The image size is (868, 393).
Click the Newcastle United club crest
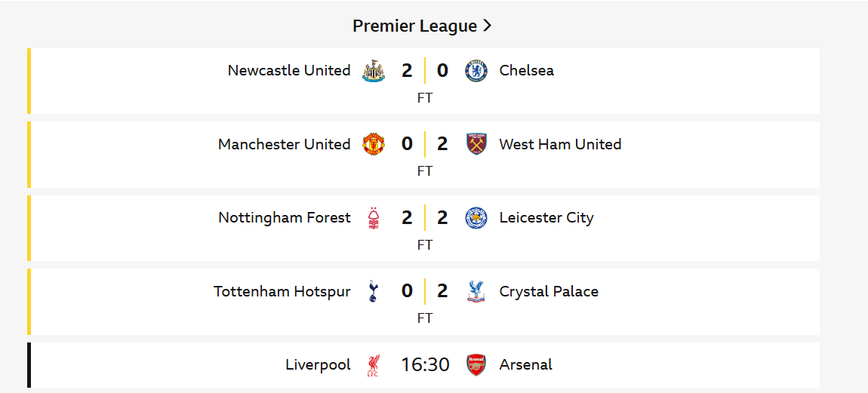tap(373, 71)
